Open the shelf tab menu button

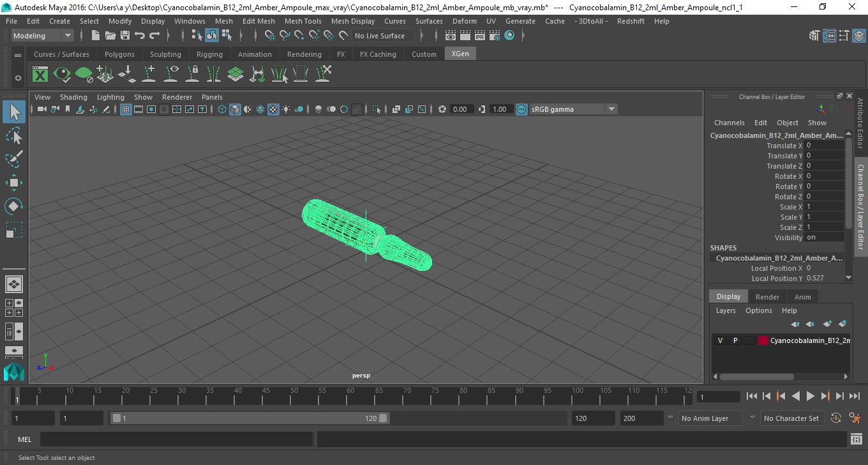pyautogui.click(x=18, y=56)
